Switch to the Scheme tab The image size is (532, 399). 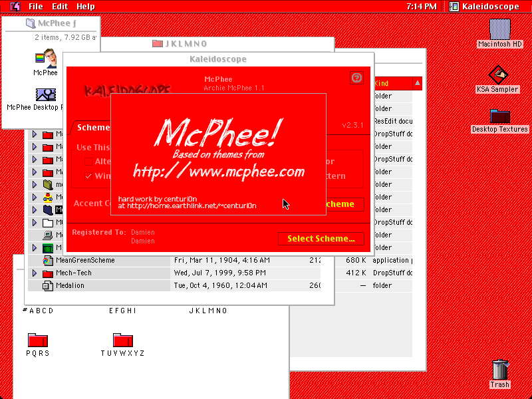(x=92, y=128)
